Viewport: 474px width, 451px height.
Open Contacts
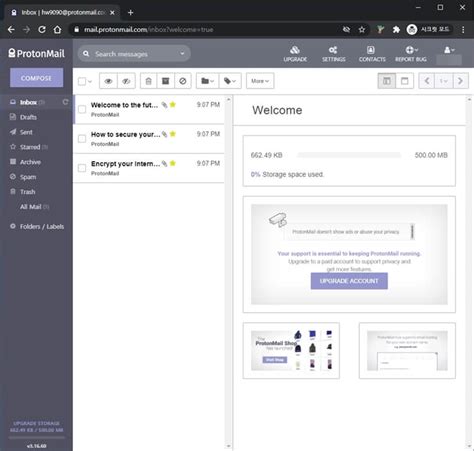coord(372,54)
